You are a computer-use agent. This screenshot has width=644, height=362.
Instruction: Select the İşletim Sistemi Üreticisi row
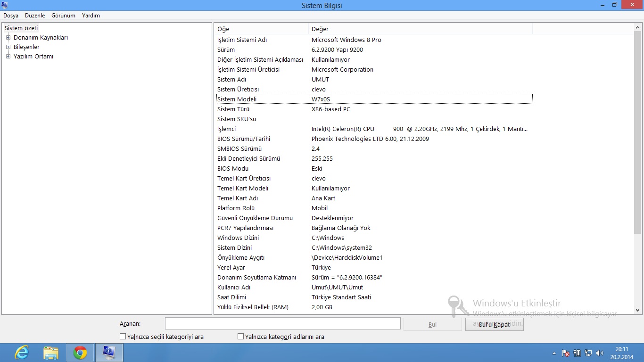tap(374, 70)
